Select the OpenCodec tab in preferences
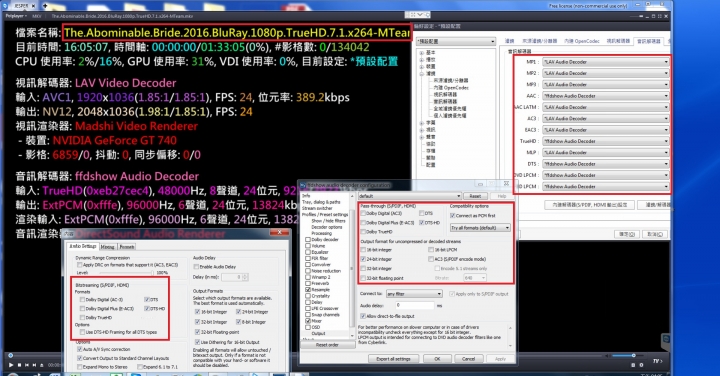The height and width of the screenshot is (376, 720). pyautogui.click(x=581, y=41)
